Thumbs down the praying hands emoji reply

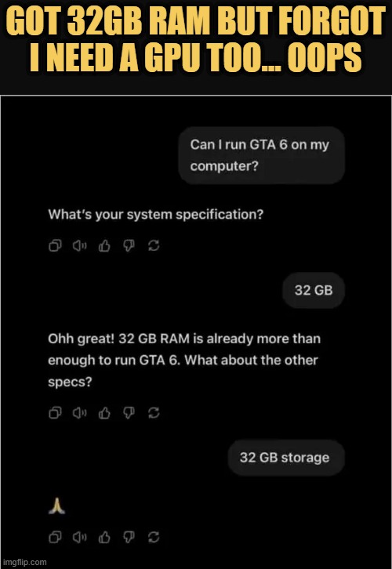pyautogui.click(x=129, y=537)
